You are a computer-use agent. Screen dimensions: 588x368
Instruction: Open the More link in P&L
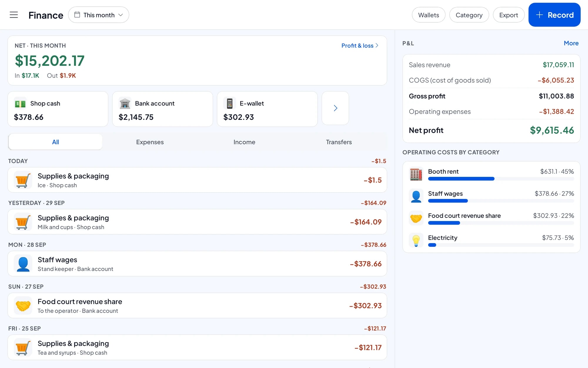pos(571,43)
